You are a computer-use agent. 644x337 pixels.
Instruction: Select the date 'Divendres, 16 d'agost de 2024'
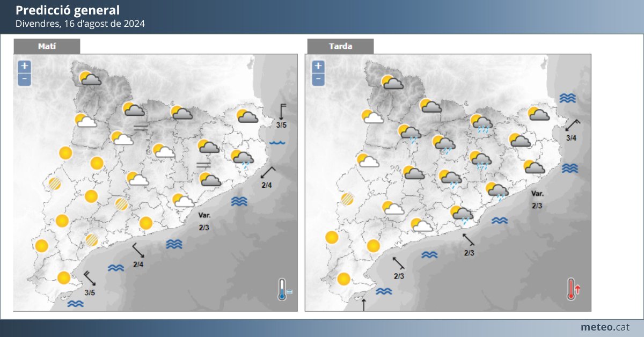coord(80,24)
